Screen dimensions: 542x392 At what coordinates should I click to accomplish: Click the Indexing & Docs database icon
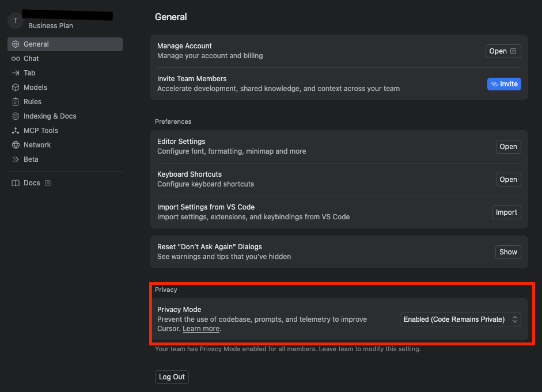pos(16,116)
